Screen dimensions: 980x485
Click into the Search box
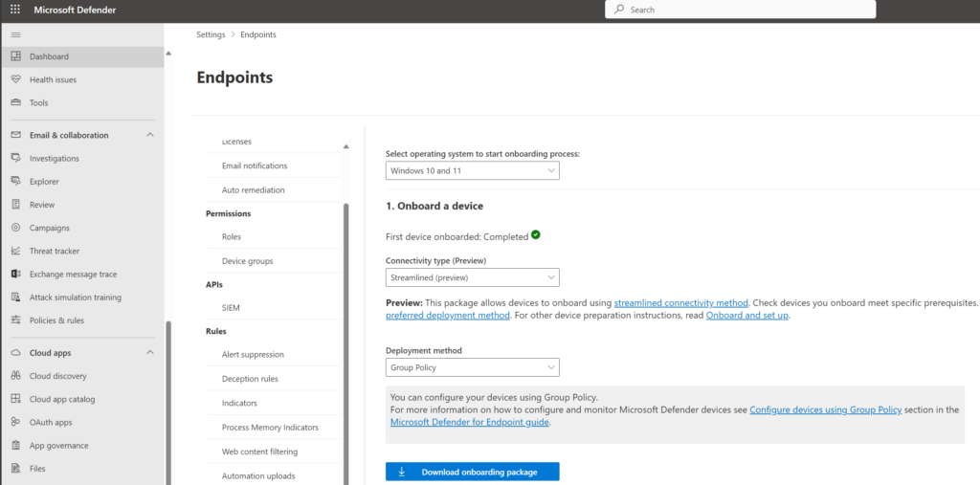coord(741,10)
